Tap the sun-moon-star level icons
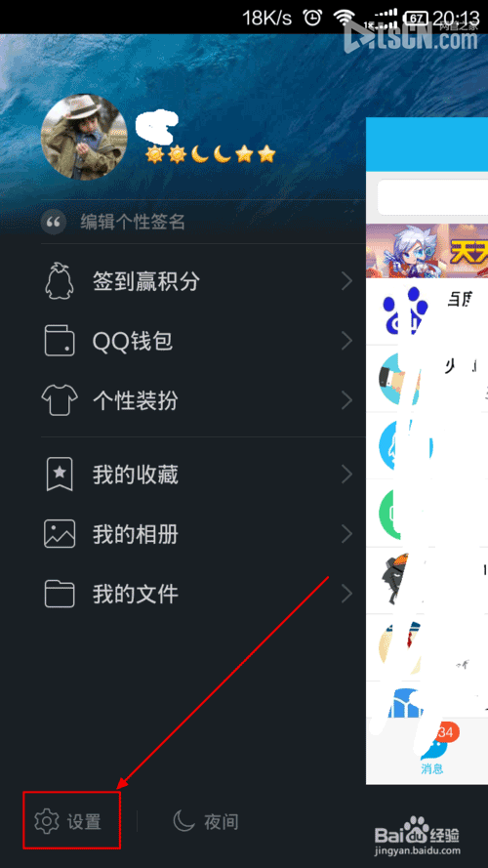This screenshot has width=488, height=868. pyautogui.click(x=210, y=154)
